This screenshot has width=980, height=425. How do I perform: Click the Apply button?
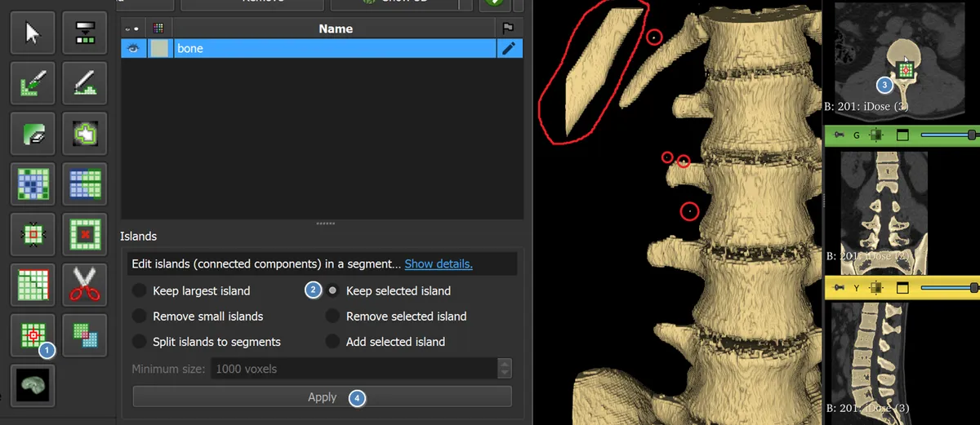click(x=323, y=397)
